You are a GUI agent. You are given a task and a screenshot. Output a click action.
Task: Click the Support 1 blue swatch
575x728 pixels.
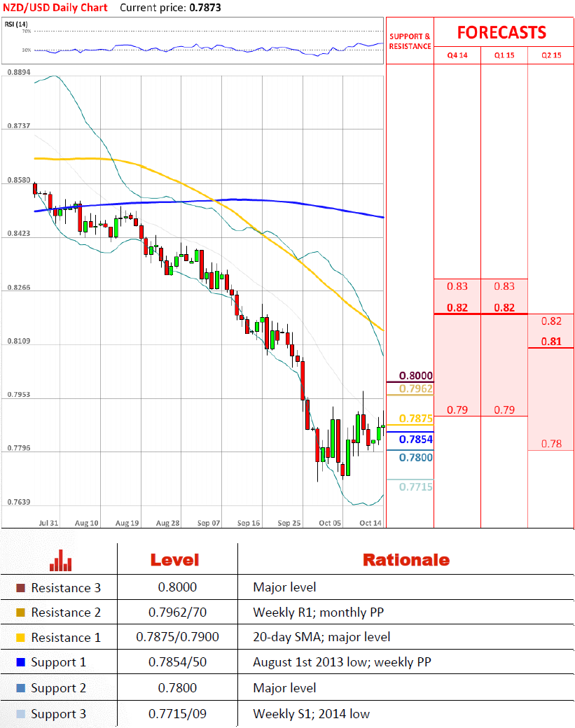(20, 662)
